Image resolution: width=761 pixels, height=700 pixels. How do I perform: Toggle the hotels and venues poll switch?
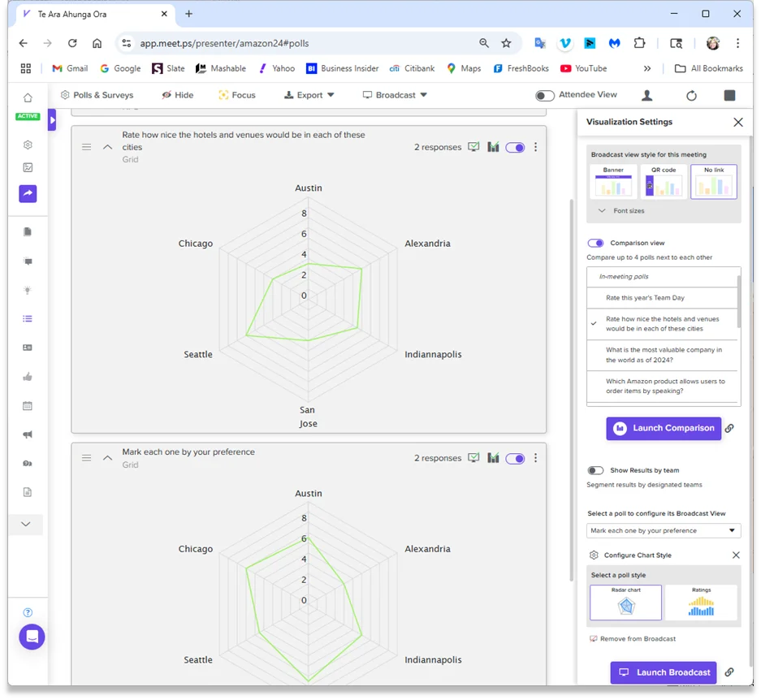point(515,147)
